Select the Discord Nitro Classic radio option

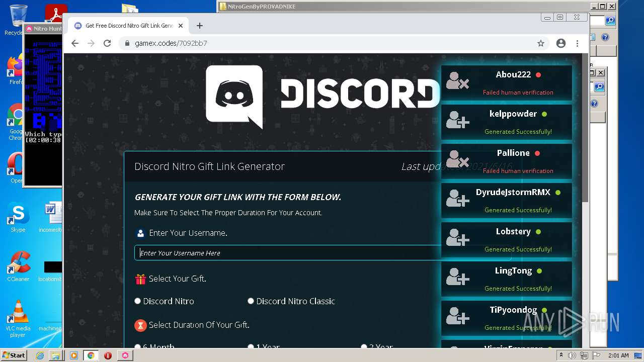pos(251,301)
